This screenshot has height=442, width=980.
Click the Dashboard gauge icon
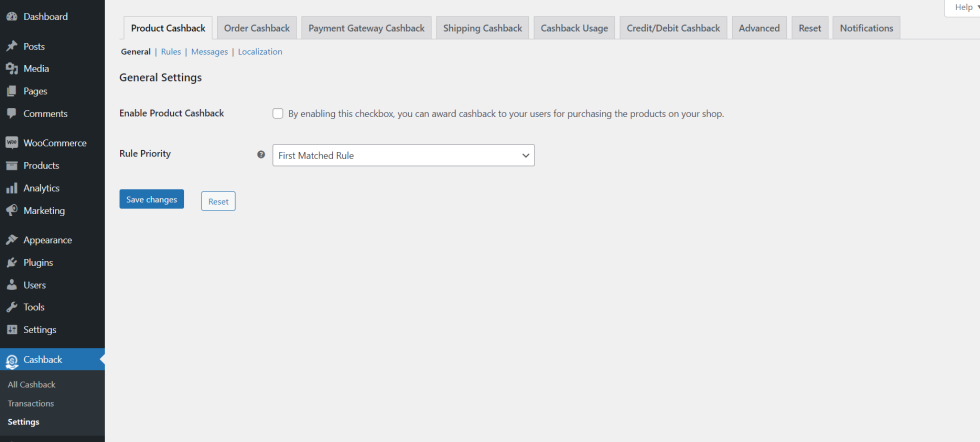[12, 17]
